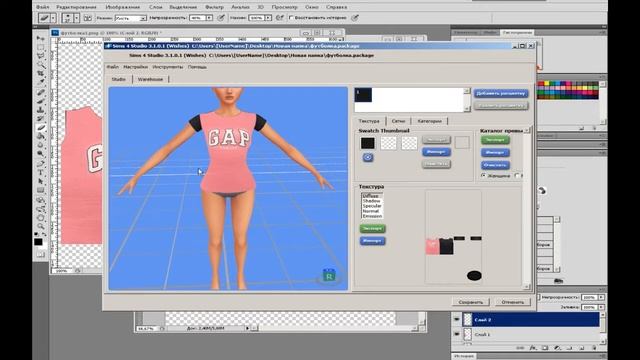
Task: Switch to the Категории tab
Action: [429, 121]
